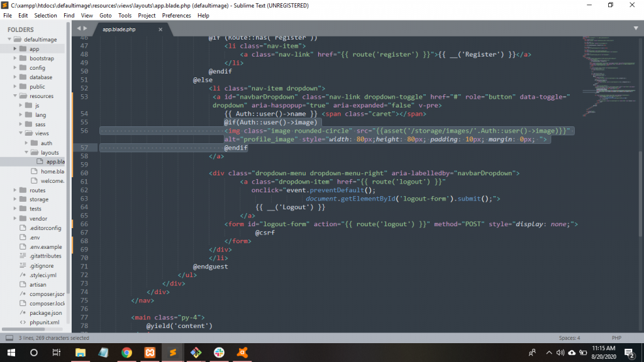The image size is (644, 362).
Task: Open XAMPP from the taskbar
Action: point(149,353)
